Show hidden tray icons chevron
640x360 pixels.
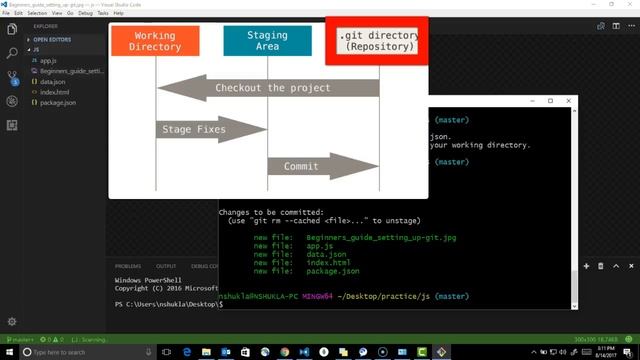[x=533, y=352]
